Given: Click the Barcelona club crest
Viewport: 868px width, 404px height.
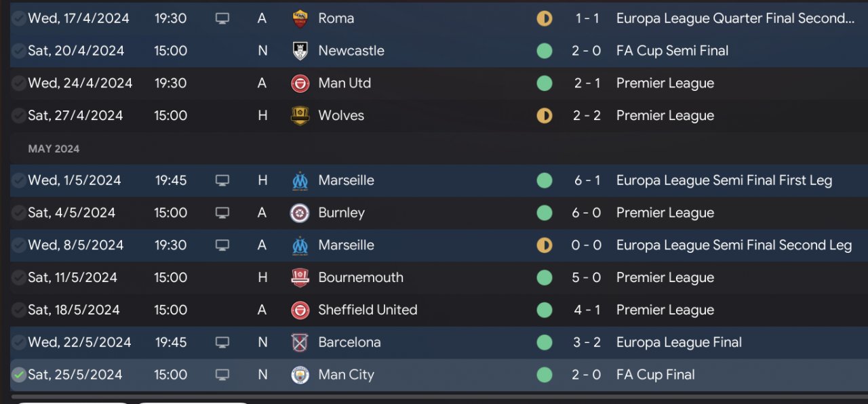Looking at the screenshot, I should click(300, 342).
